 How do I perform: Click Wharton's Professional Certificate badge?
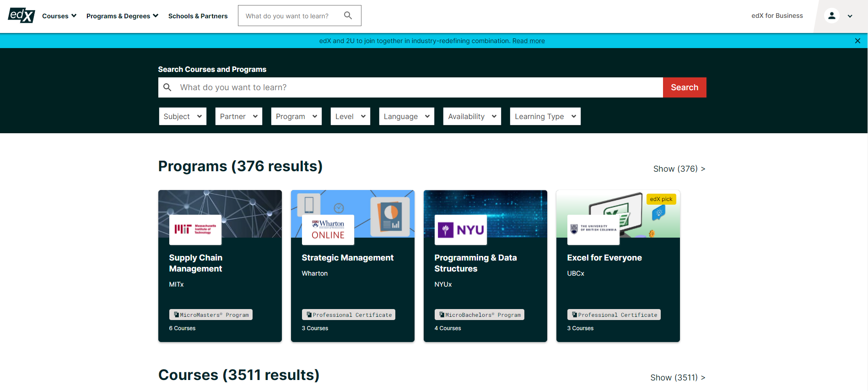(x=349, y=315)
